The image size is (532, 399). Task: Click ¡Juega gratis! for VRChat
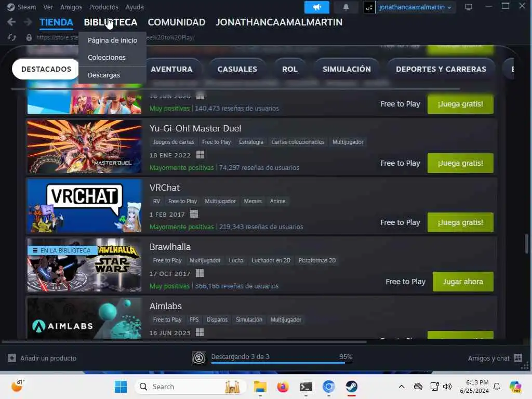point(460,222)
